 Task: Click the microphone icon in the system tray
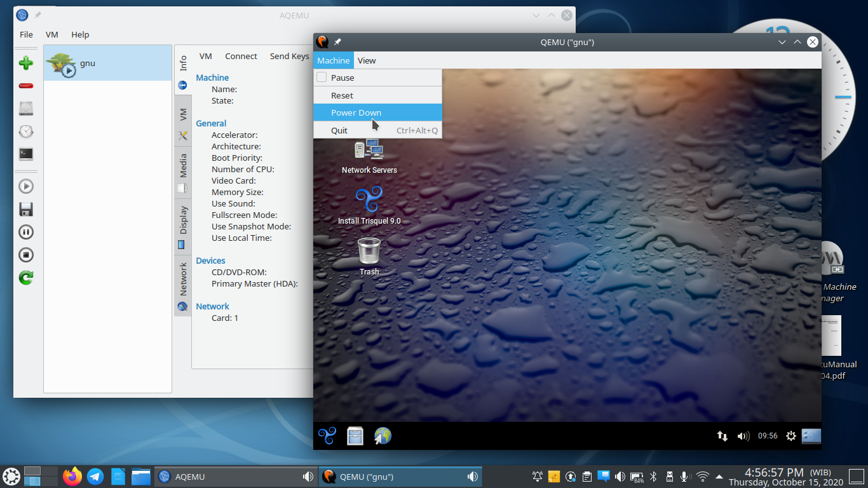pyautogui.click(x=686, y=477)
